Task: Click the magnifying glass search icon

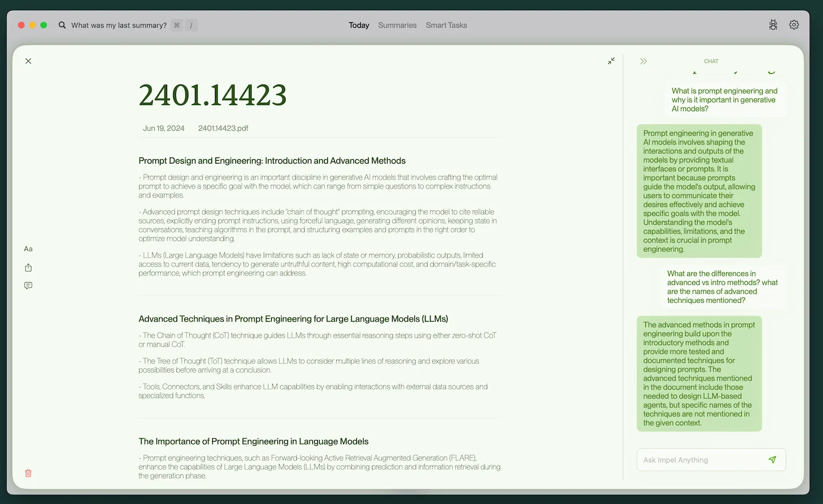Action: [62, 25]
